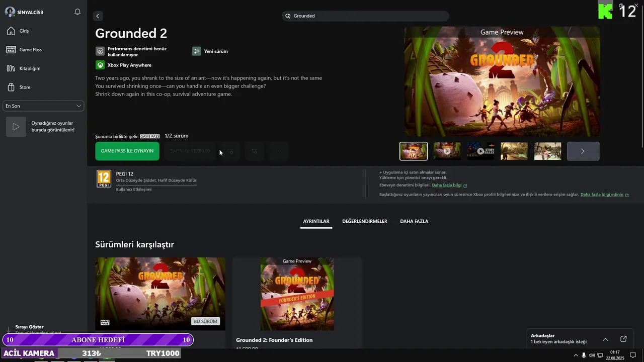Expand the Arkadaşlar friends panel chevron
This screenshot has width=644, height=362.
pos(605,339)
